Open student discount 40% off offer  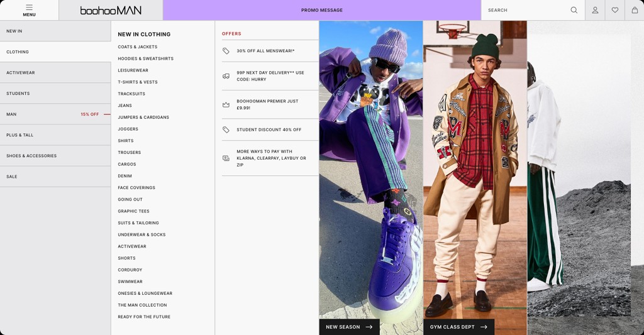coord(270,129)
